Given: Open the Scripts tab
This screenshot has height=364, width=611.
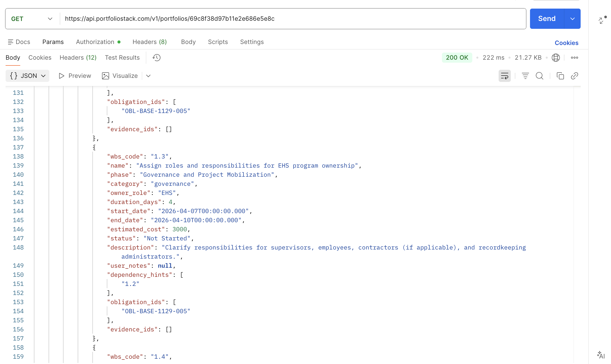Looking at the screenshot, I should pyautogui.click(x=218, y=42).
